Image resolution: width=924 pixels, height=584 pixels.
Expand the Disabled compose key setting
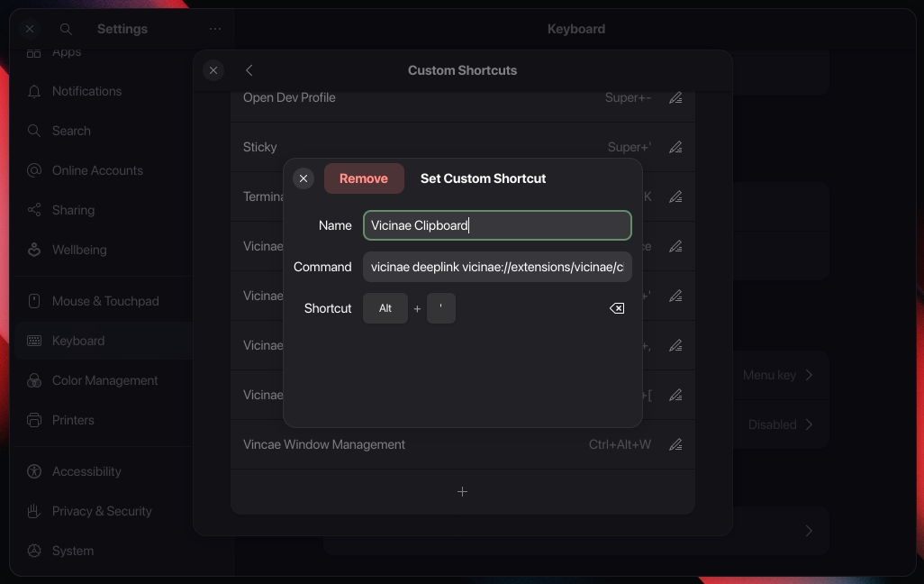pos(776,424)
